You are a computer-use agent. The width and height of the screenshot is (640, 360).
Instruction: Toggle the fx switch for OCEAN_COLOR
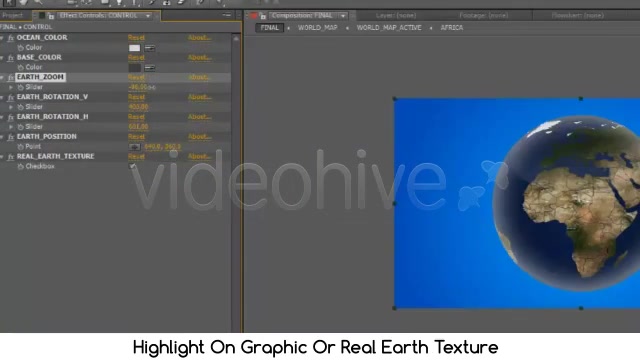[x=11, y=38]
